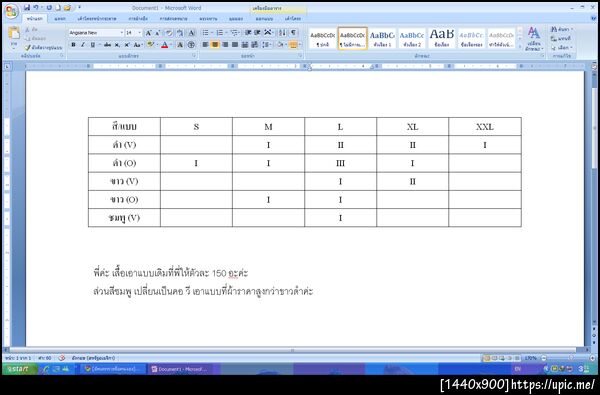Apply the Heading 2 style
The image size is (600, 395).
coord(412,38)
